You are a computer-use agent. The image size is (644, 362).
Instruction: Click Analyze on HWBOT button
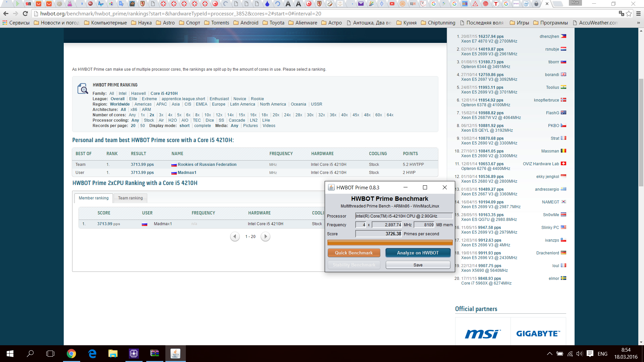(x=418, y=253)
